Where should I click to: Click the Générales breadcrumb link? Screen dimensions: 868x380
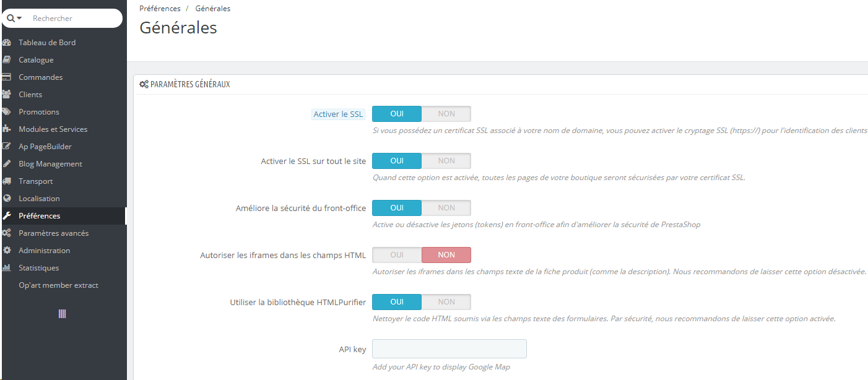213,9
